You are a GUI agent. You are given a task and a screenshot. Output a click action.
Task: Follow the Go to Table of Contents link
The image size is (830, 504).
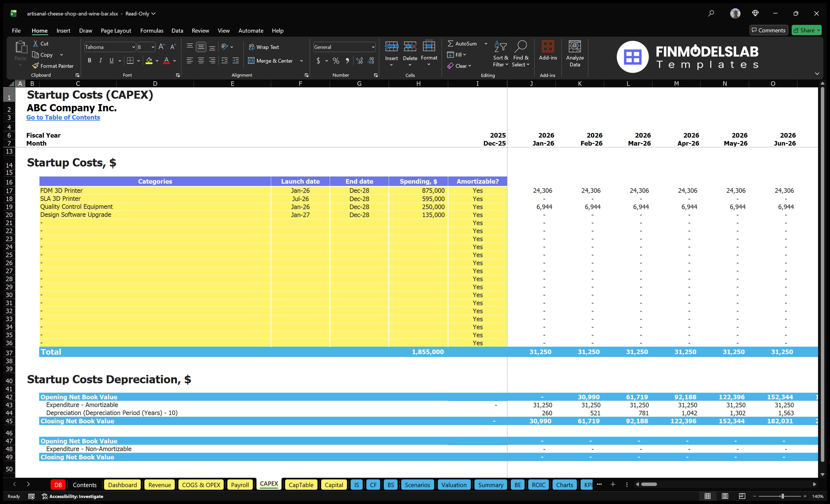63,117
